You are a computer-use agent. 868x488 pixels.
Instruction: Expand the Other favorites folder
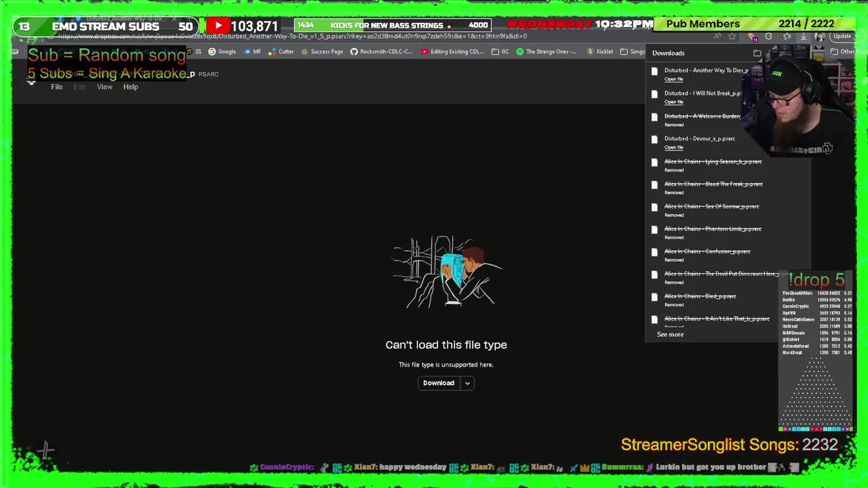pyautogui.click(x=844, y=52)
